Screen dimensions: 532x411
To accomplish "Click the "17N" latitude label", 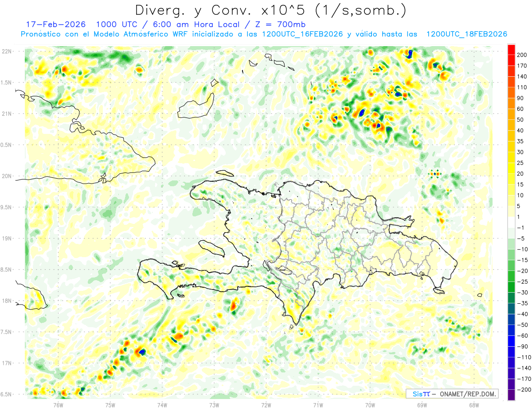I will (7, 364).
